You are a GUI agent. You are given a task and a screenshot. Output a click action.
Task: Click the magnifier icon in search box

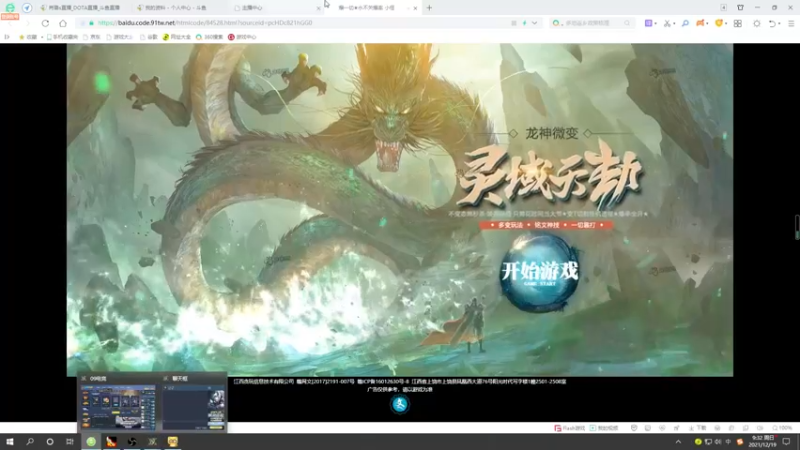click(x=627, y=23)
